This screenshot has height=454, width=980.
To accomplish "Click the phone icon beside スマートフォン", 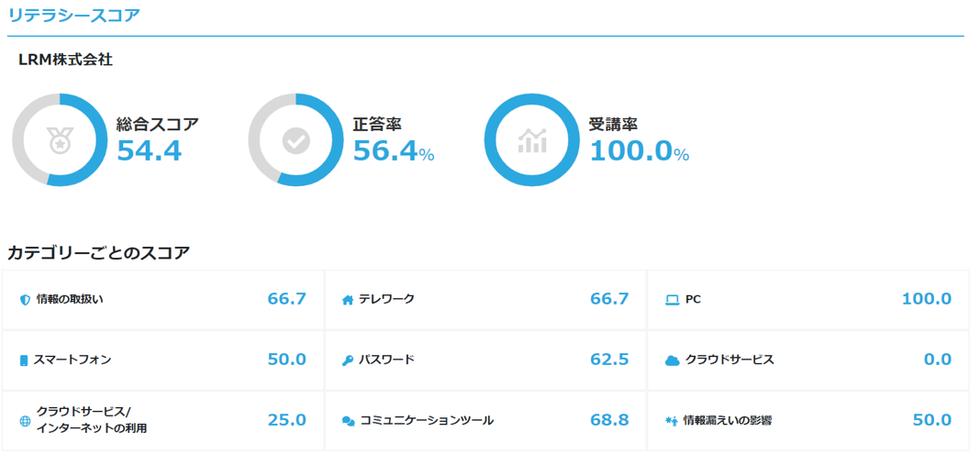I will [x=24, y=360].
